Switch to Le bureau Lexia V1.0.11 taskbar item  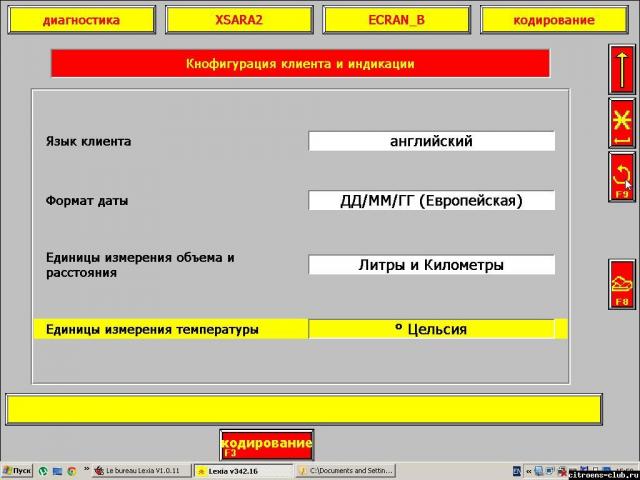(x=142, y=471)
